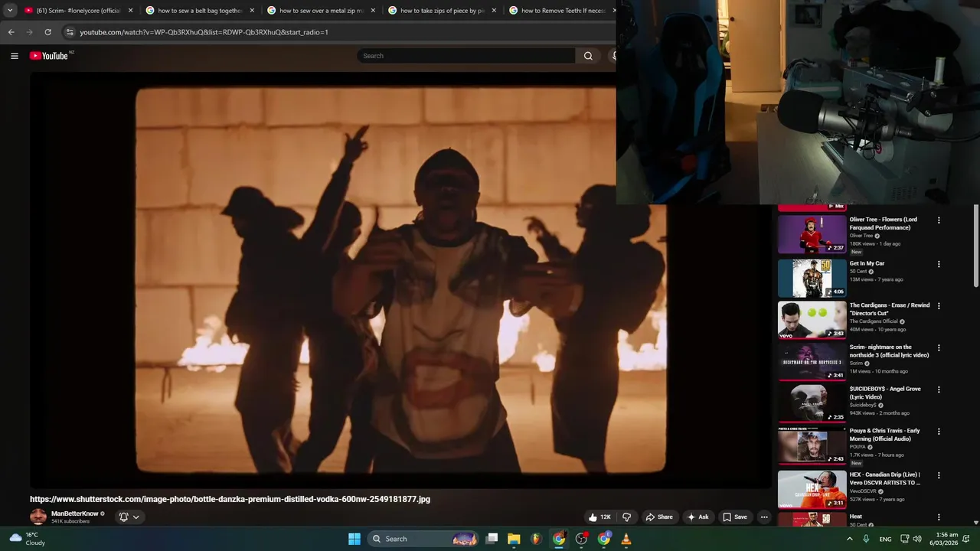980x551 pixels.
Task: Open options for Scrim nightmare video
Action: (x=939, y=348)
